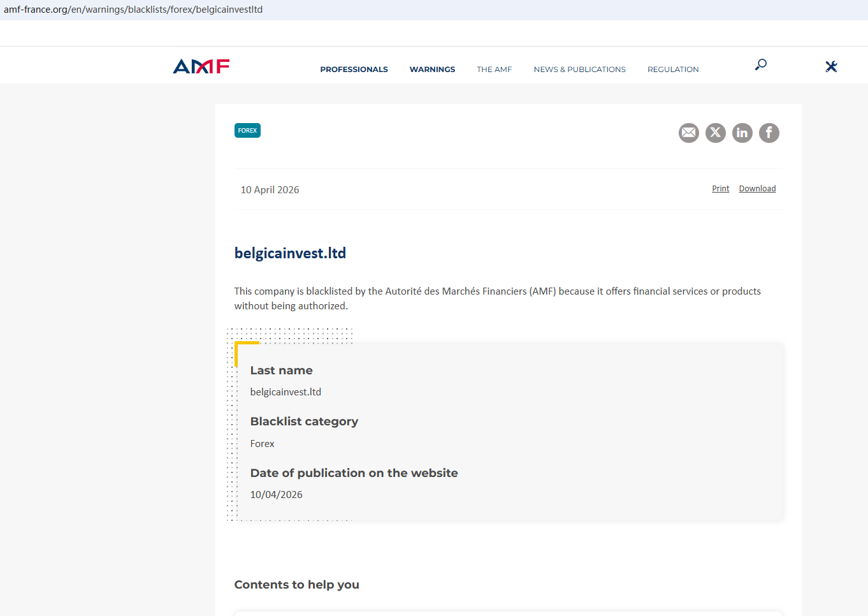This screenshot has width=868, height=616.
Task: Open the tools wrench icon
Action: (x=831, y=66)
